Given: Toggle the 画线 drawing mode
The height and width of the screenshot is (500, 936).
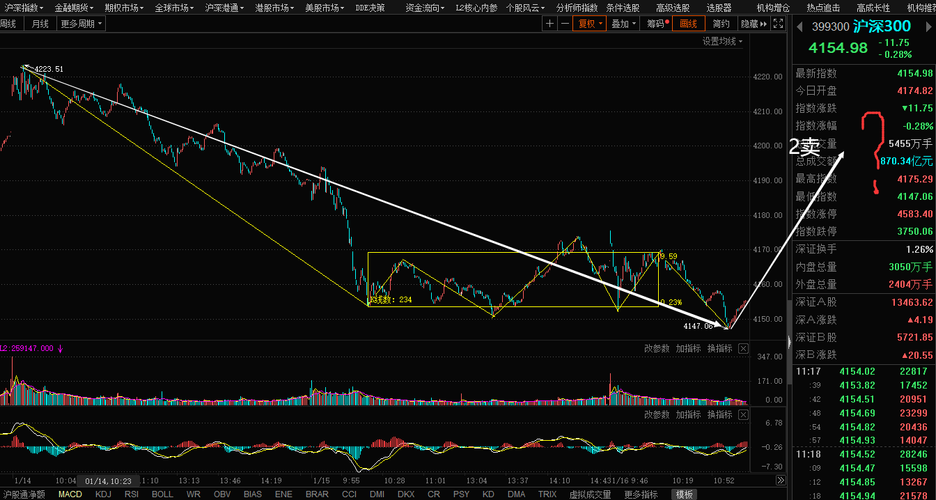Looking at the screenshot, I should [688, 24].
